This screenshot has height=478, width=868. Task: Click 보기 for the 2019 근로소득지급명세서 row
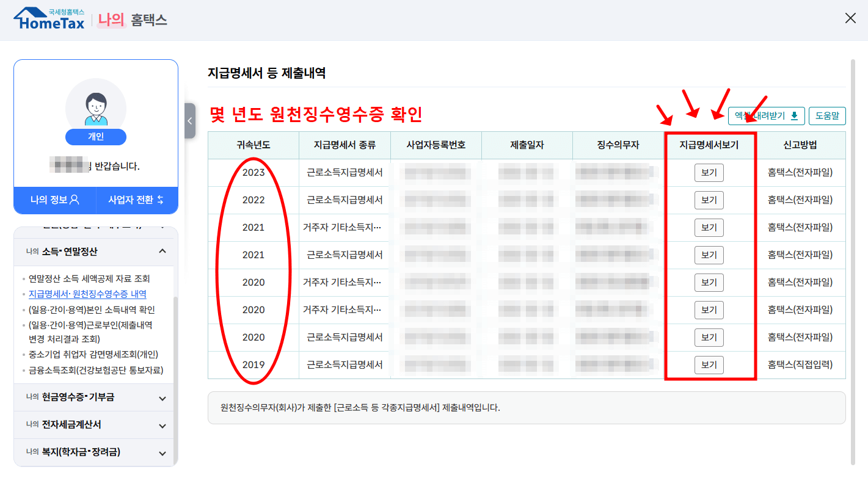pyautogui.click(x=709, y=364)
